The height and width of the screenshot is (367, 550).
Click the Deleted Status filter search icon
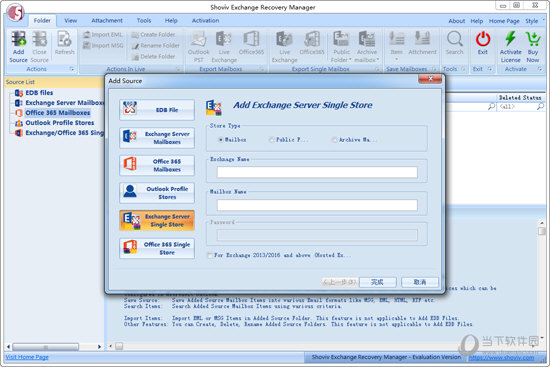point(540,106)
